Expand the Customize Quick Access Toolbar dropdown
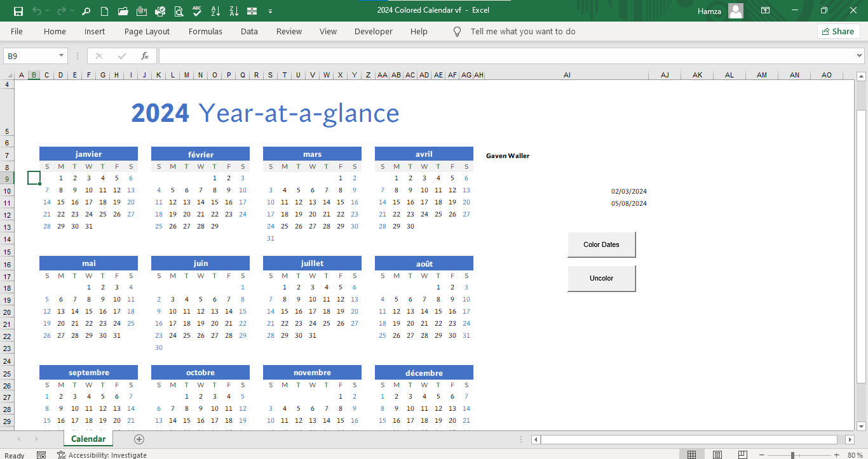This screenshot has height=459, width=868. pos(271,11)
